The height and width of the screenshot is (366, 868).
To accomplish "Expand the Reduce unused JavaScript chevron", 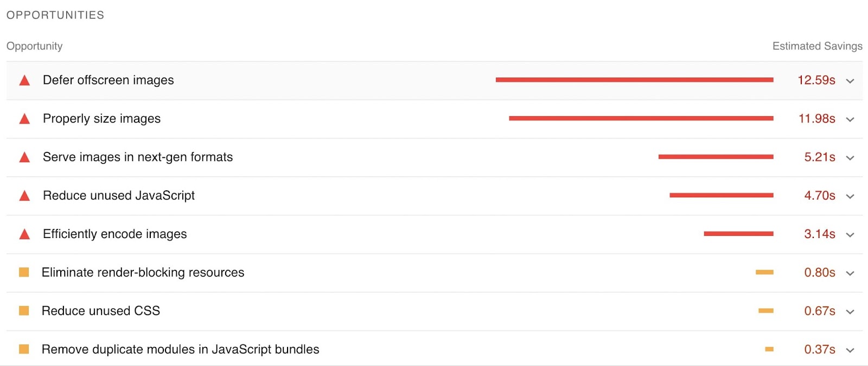I will pyautogui.click(x=850, y=196).
